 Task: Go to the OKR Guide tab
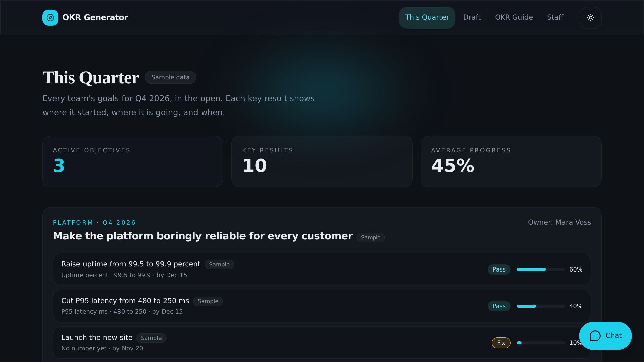(x=514, y=17)
